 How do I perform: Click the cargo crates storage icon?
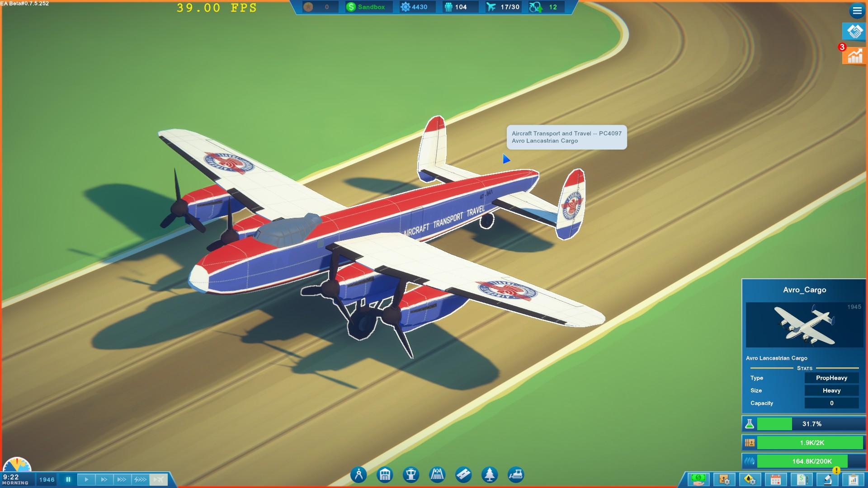(750, 443)
